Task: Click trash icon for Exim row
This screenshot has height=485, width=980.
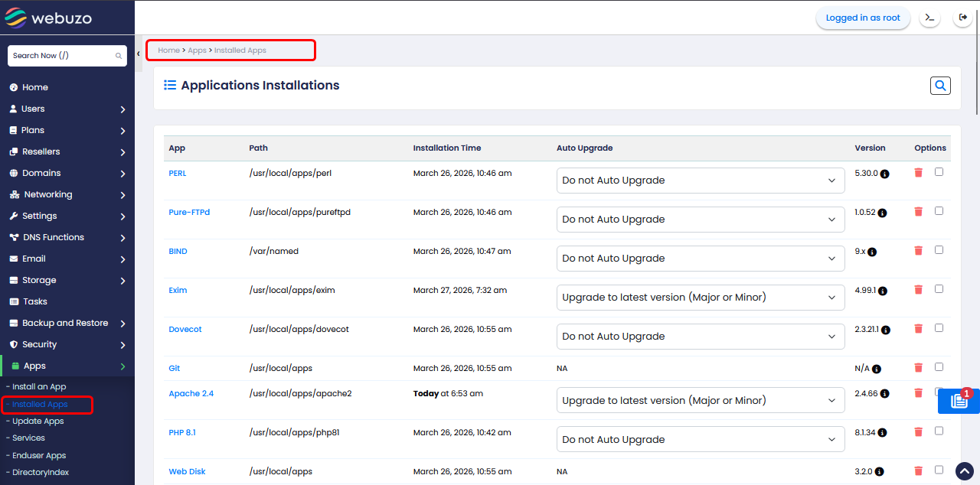Action: (x=919, y=290)
